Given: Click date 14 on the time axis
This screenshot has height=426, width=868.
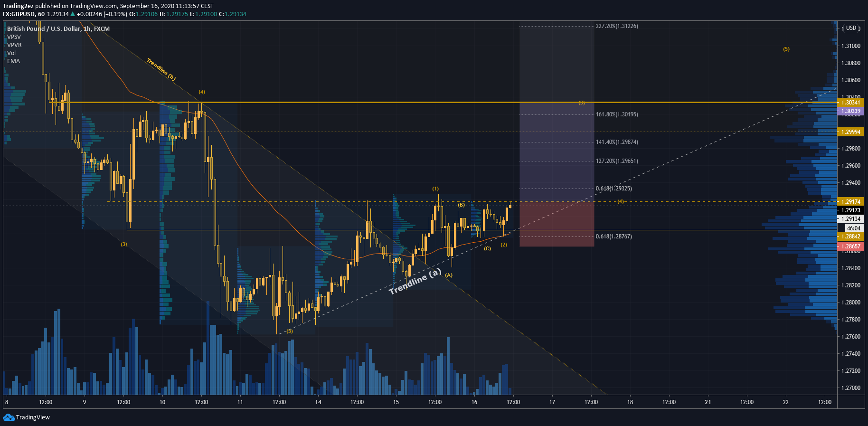Looking at the screenshot, I should (318, 402).
